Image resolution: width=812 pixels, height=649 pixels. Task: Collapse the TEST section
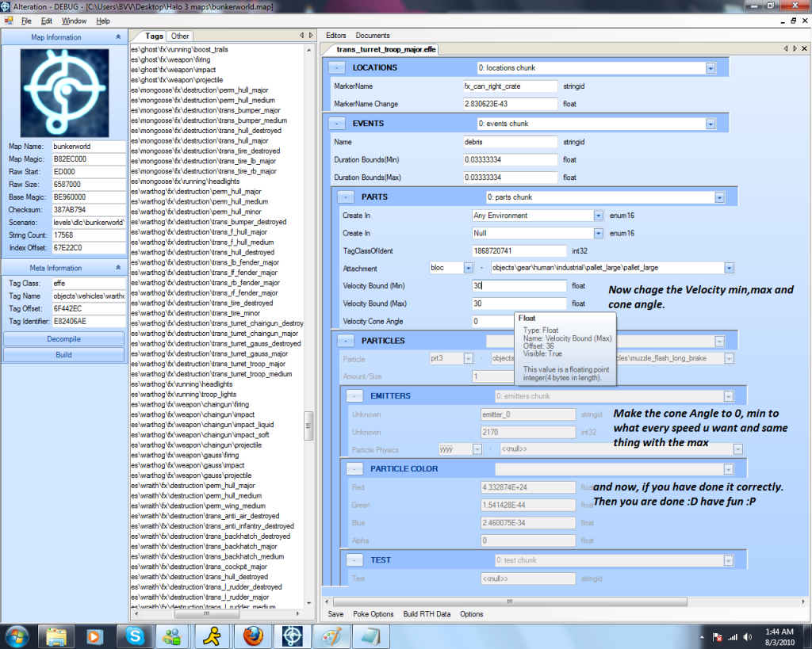(x=354, y=560)
